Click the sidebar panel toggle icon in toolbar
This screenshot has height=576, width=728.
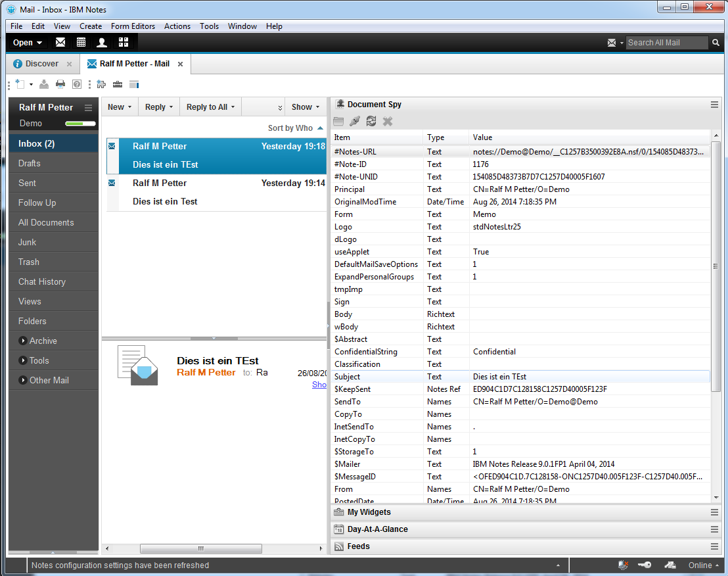pyautogui.click(x=134, y=84)
